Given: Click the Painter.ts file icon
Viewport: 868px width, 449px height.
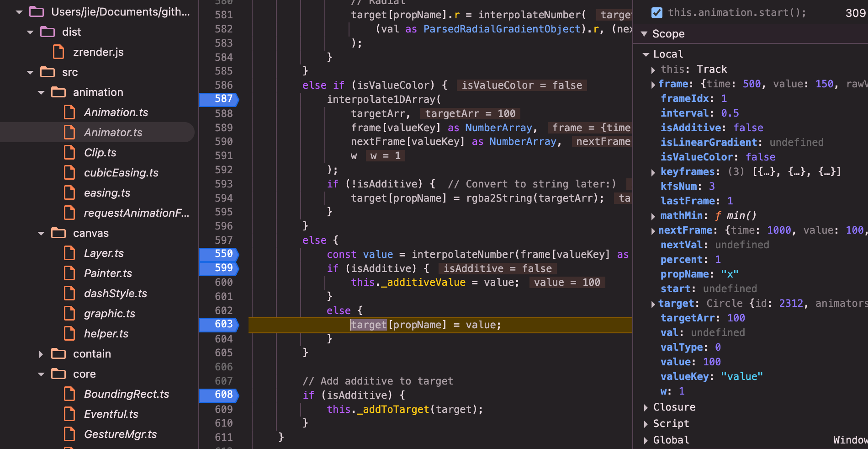Looking at the screenshot, I should click(x=69, y=273).
